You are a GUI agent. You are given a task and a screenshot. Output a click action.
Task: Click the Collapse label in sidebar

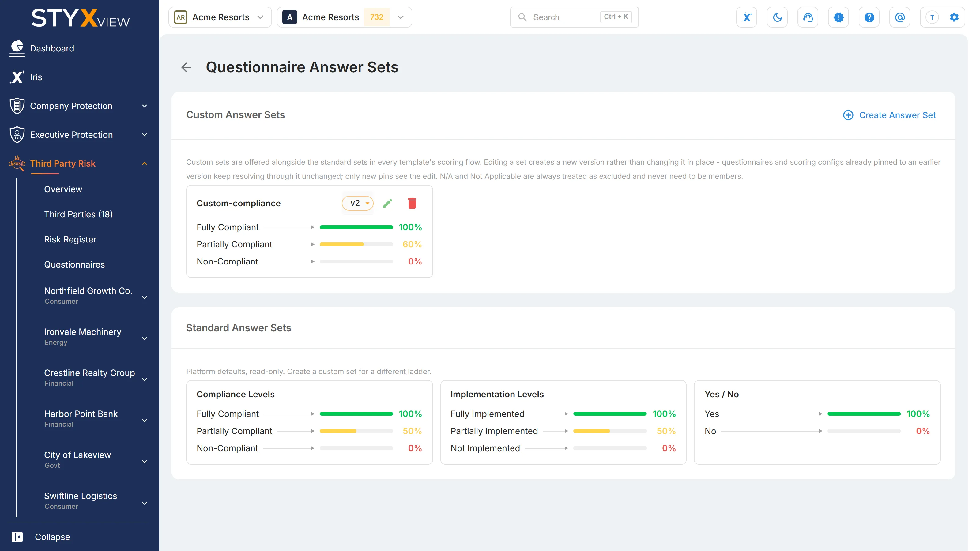point(52,537)
